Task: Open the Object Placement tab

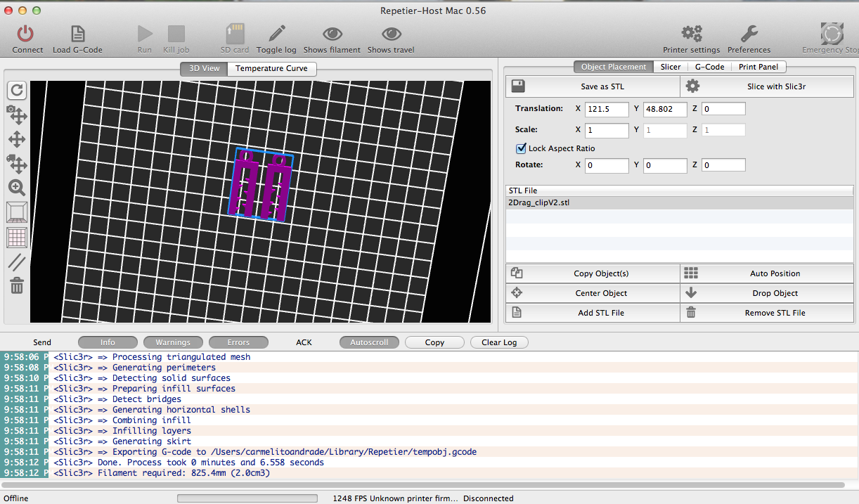Action: [x=614, y=67]
